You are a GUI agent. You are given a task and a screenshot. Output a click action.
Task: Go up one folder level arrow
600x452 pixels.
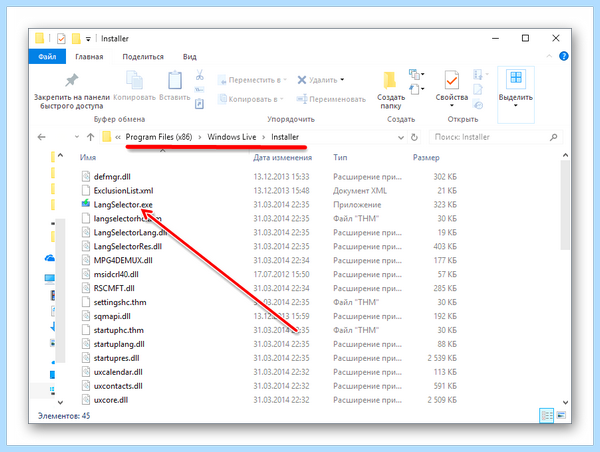click(90, 137)
